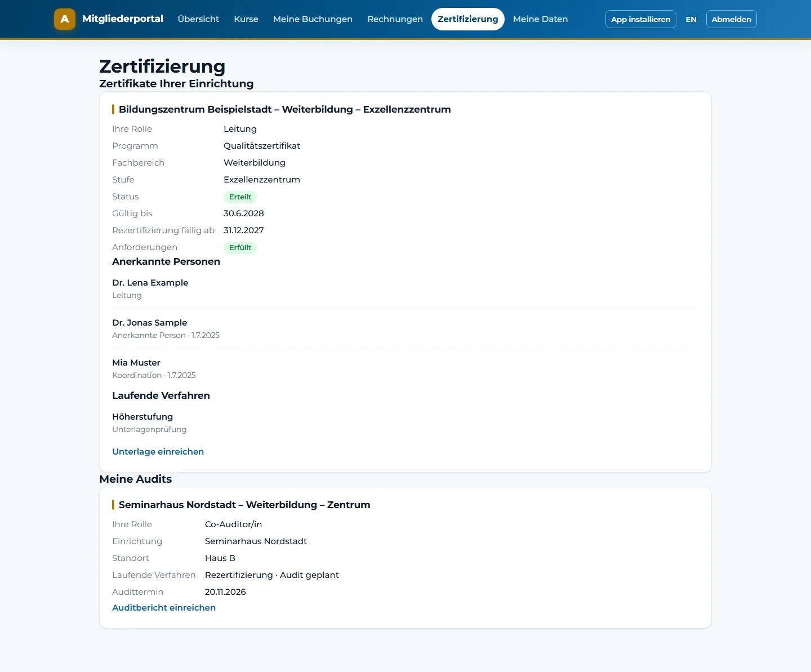Open the Rechnungen section

[395, 19]
